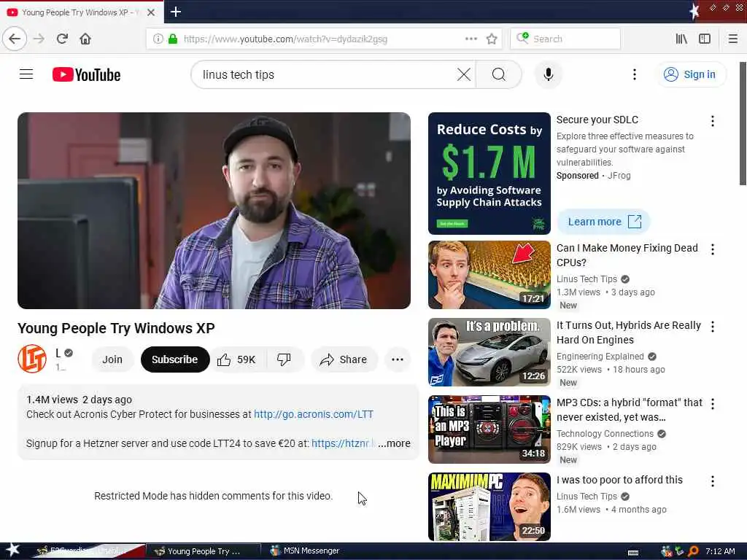Click Technology Connections channel name

click(x=605, y=434)
